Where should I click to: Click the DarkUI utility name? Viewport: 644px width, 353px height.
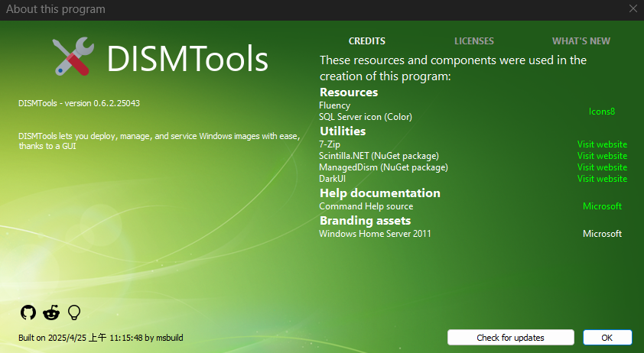point(332,179)
